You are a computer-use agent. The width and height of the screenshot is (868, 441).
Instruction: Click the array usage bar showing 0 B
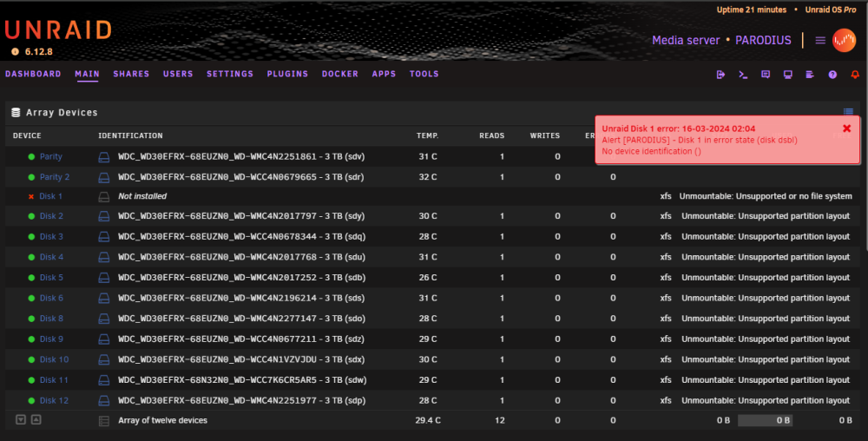coord(765,420)
